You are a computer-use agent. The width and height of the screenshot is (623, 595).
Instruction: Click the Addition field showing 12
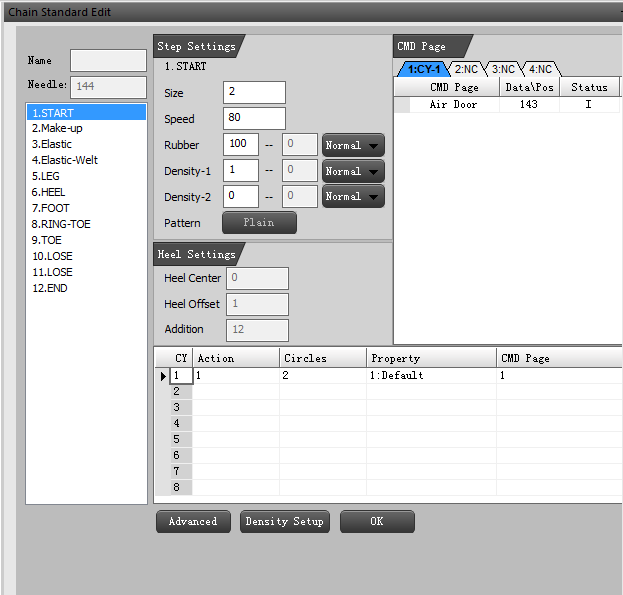257,330
